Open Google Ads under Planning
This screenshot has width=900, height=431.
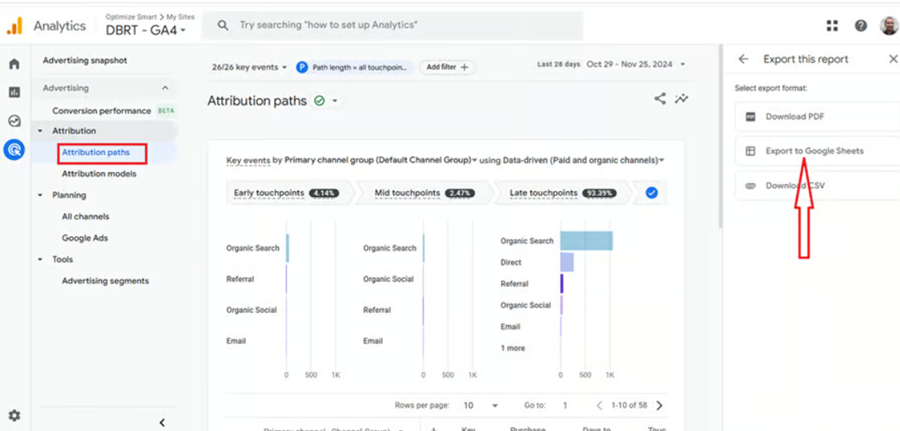(x=85, y=238)
